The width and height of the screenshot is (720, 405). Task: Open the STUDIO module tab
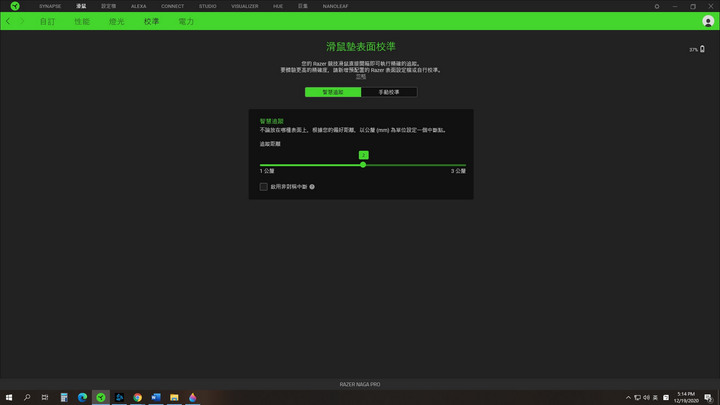click(x=208, y=6)
